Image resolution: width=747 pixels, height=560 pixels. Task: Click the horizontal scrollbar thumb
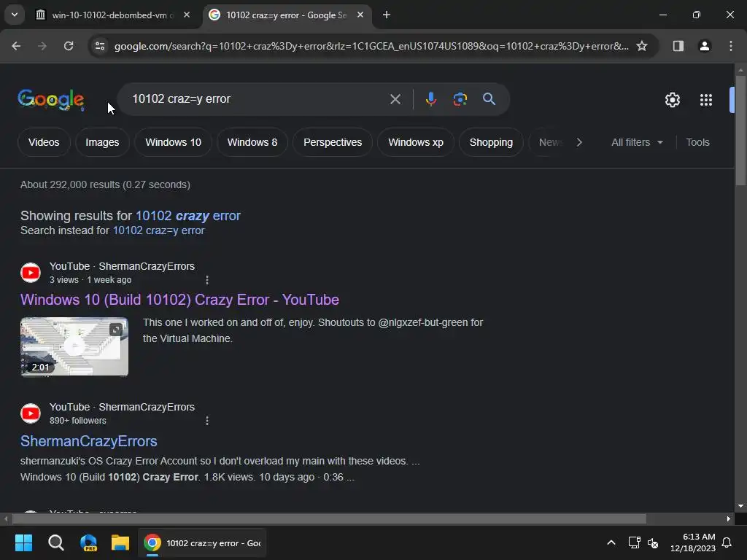tap(329, 518)
